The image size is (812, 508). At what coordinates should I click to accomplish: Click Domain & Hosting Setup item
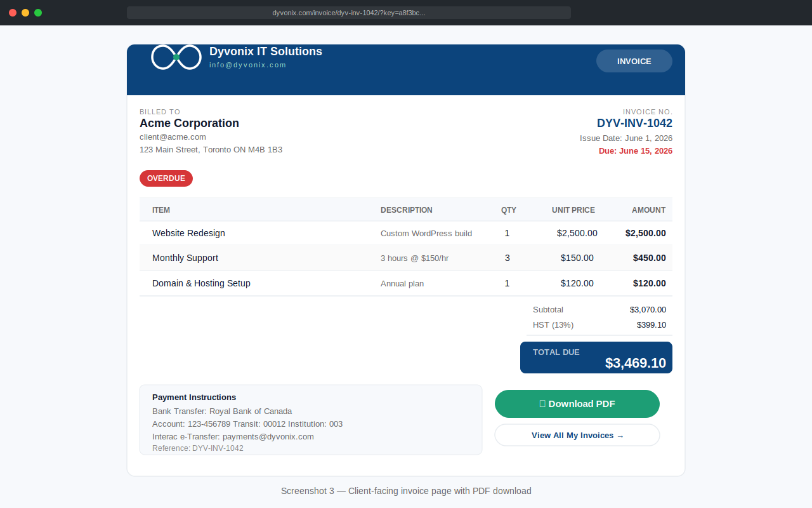(x=201, y=283)
